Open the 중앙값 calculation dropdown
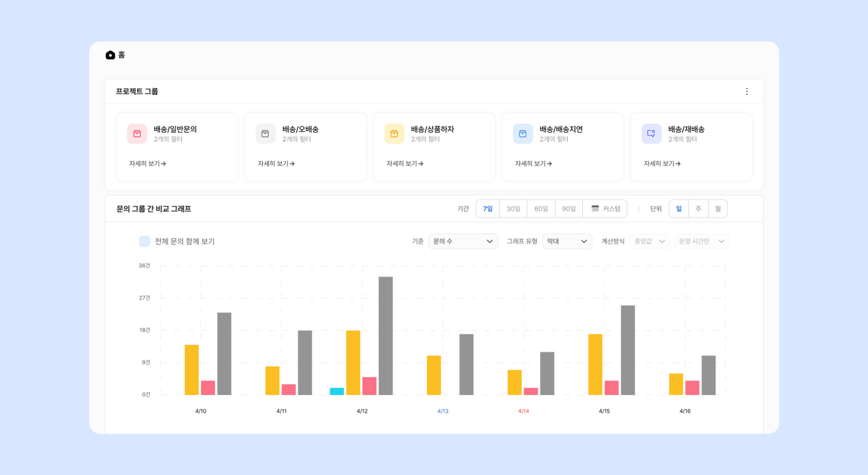This screenshot has width=868, height=475. coord(649,242)
